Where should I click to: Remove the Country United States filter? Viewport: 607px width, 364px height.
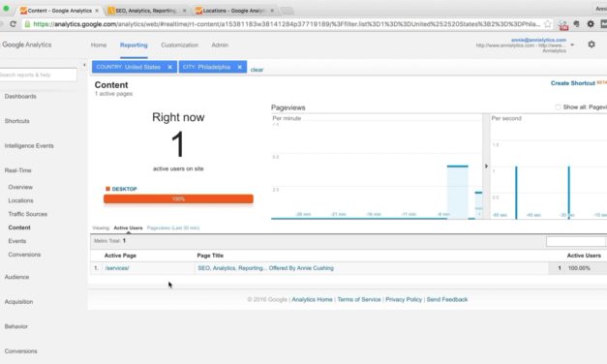pos(169,67)
